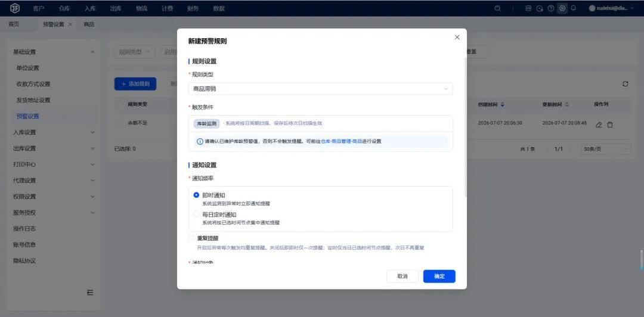Click the 添加规则 button

coord(135,84)
